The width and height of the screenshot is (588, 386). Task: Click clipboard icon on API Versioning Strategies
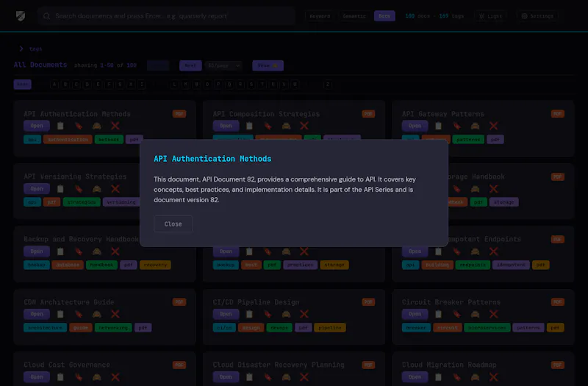click(x=60, y=189)
